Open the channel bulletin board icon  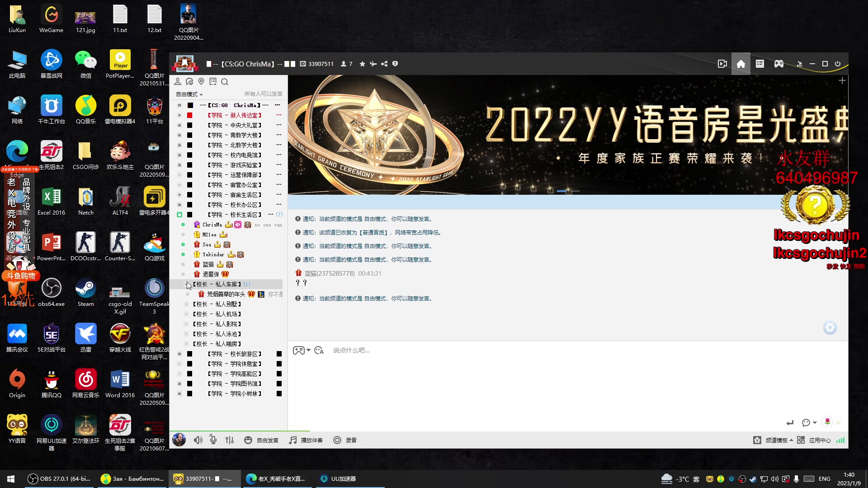pos(213,81)
